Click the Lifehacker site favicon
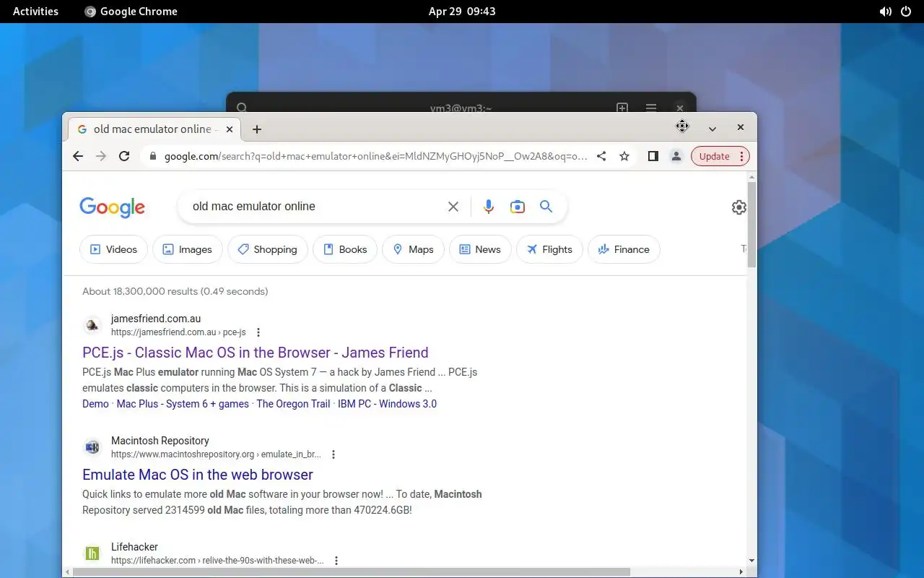This screenshot has height=578, width=924. tap(92, 553)
